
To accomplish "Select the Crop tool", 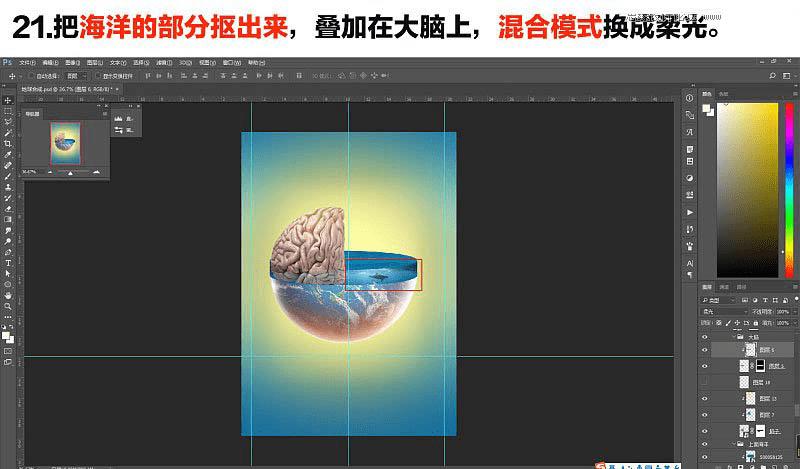I will (x=8, y=143).
